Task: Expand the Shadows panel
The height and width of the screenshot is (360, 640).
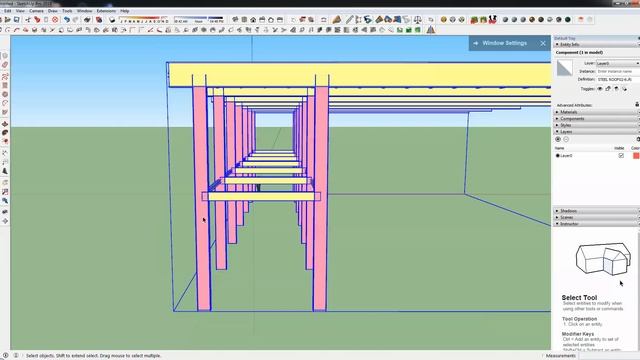Action: pos(596,211)
